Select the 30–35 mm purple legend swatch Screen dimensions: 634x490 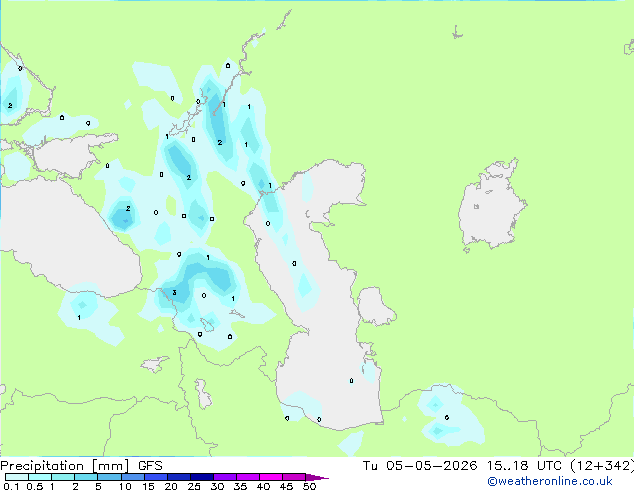225,477
